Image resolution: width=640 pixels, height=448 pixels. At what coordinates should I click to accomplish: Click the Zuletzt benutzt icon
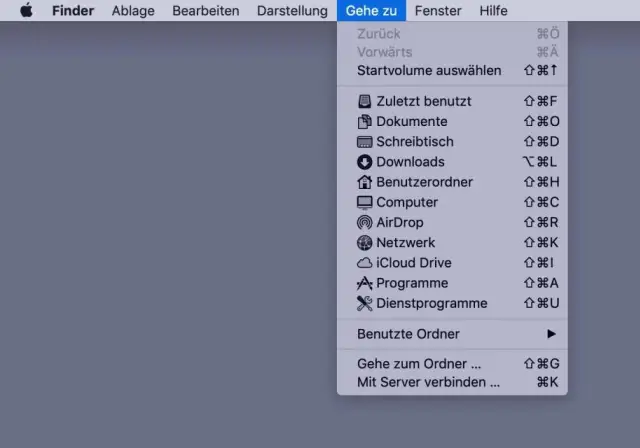click(365, 101)
